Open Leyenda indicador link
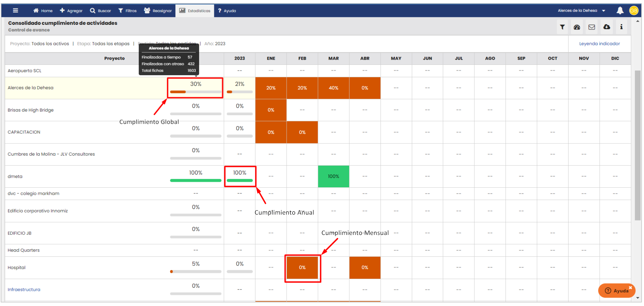This screenshot has height=306, width=644. 599,44
